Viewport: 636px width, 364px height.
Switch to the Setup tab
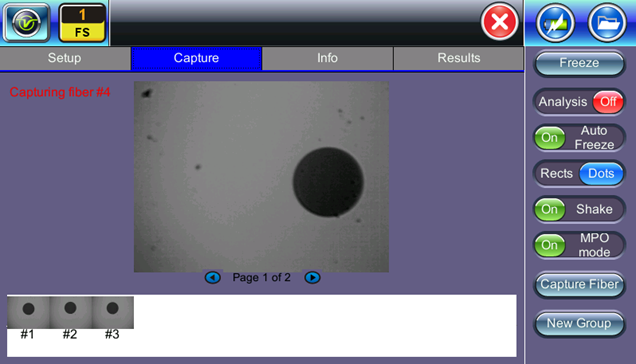point(65,58)
